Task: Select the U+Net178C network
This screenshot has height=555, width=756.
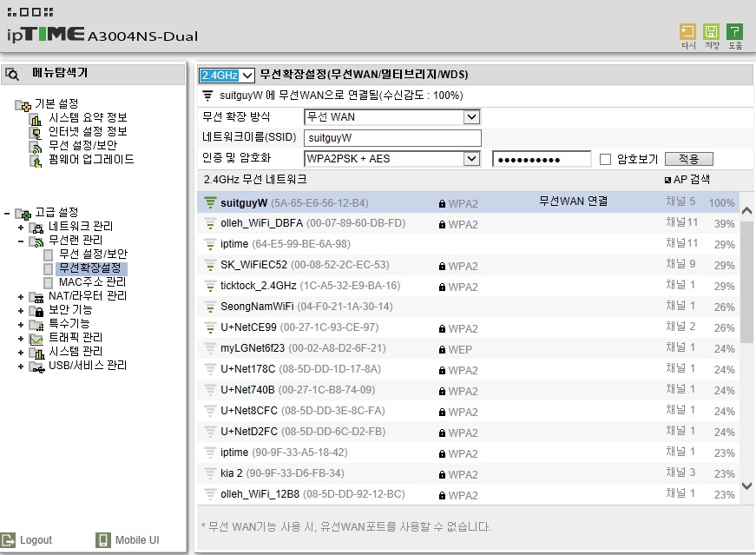Action: pyautogui.click(x=468, y=369)
